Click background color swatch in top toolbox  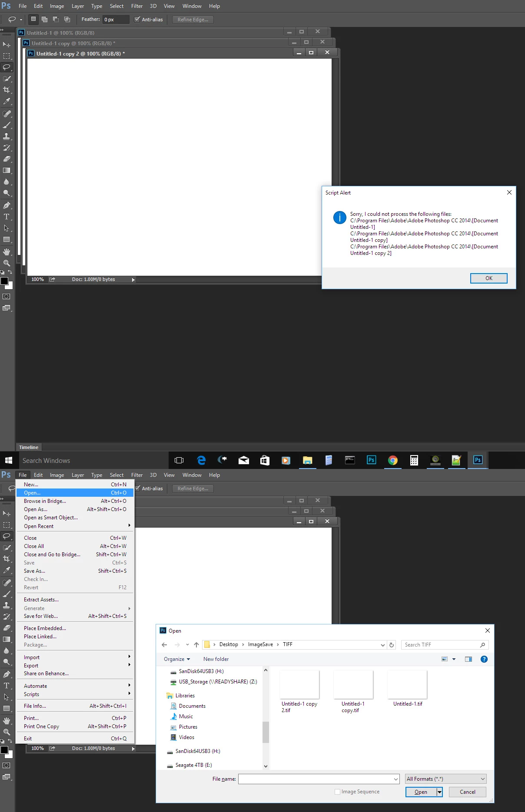coord(10,286)
